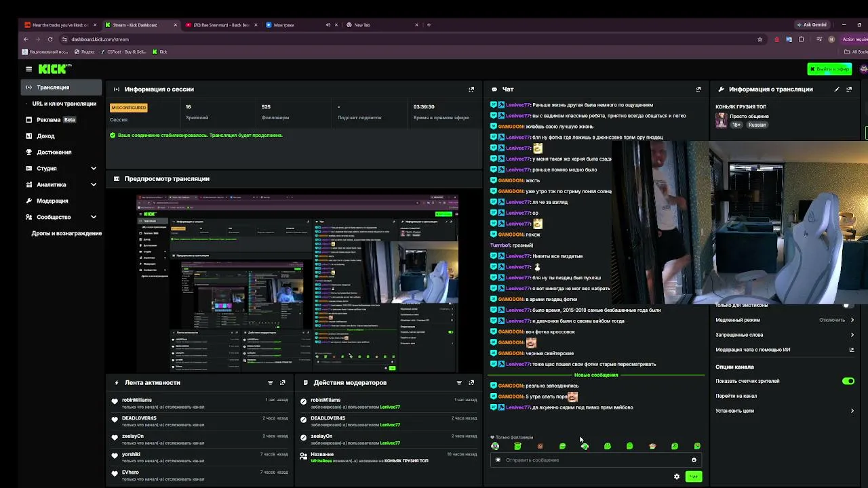Click the КОНЬЯК ГРУЗИЯ ТОП stream title

[741, 107]
